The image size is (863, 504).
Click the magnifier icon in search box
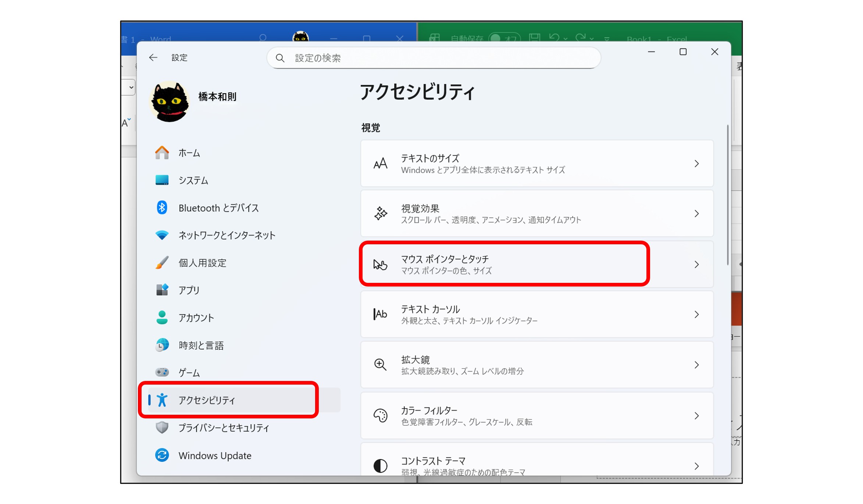tap(280, 58)
